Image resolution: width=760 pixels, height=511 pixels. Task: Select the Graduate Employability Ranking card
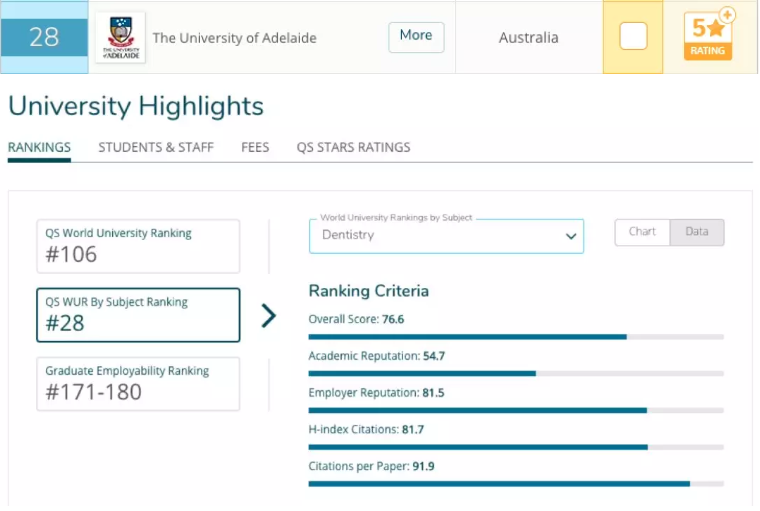point(138,384)
